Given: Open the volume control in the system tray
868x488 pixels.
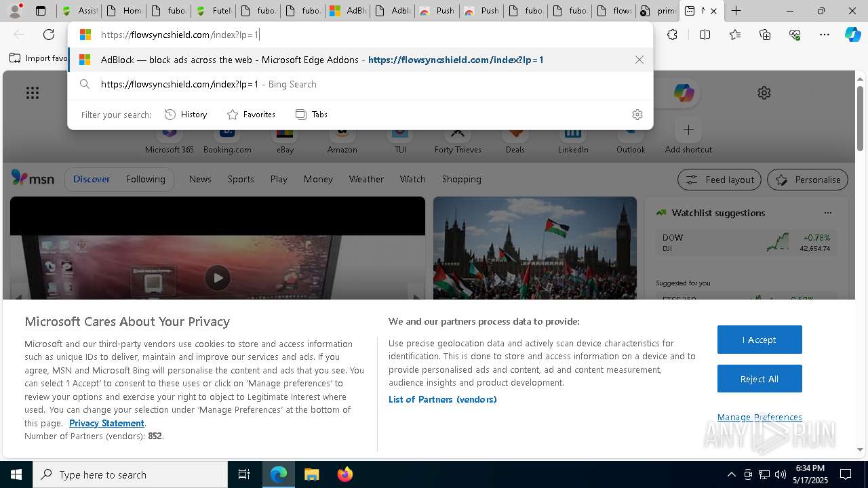Looking at the screenshot, I should click(x=780, y=474).
